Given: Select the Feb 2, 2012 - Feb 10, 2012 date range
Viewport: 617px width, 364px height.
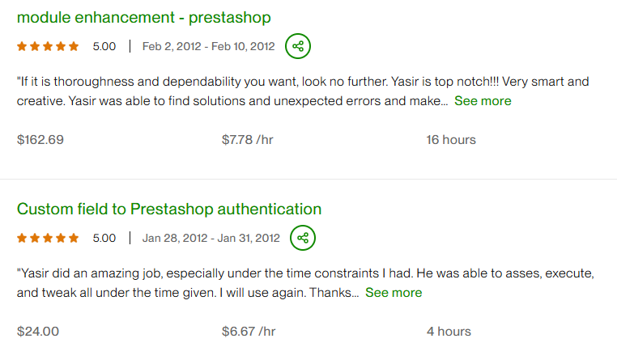Looking at the screenshot, I should 208,46.
